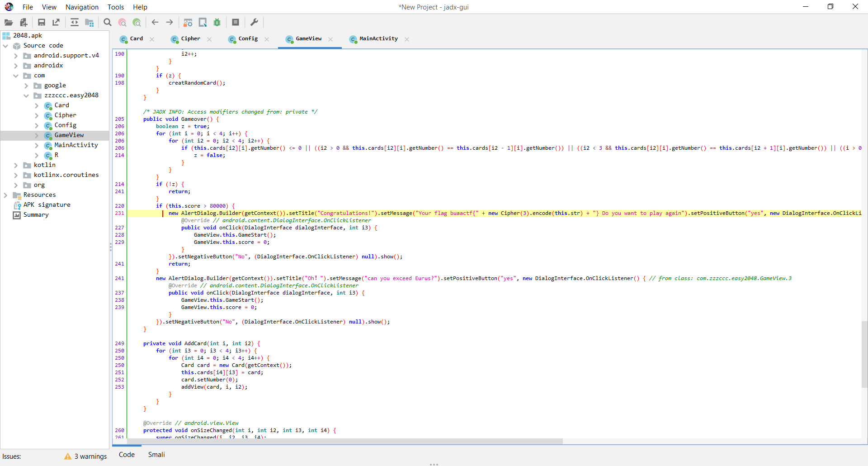This screenshot has height=466, width=868.
Task: Open the Help menu
Action: (140, 7)
